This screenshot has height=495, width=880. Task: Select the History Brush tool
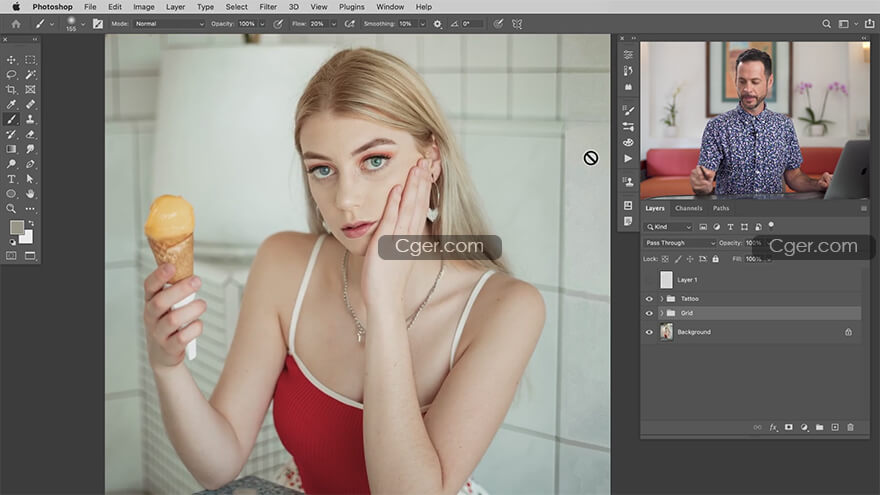pyautogui.click(x=11, y=134)
